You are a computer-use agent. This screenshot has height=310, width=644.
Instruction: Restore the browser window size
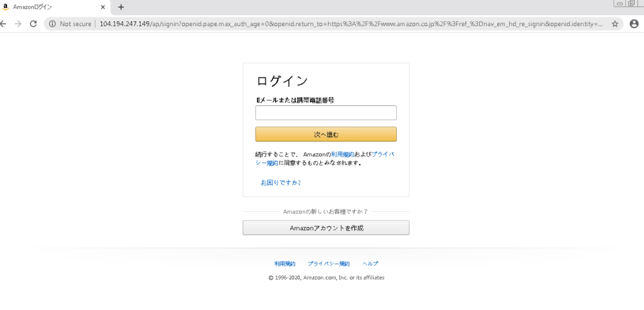(631, 3)
